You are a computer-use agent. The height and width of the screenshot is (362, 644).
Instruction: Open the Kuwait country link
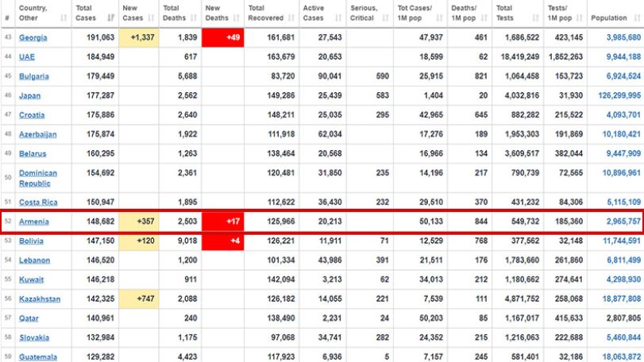tap(31, 279)
